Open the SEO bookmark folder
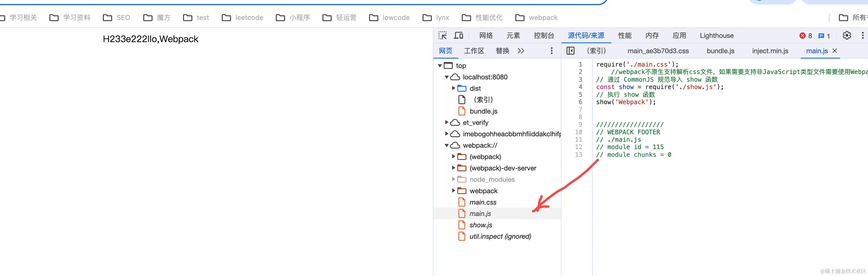 pyautogui.click(x=117, y=18)
